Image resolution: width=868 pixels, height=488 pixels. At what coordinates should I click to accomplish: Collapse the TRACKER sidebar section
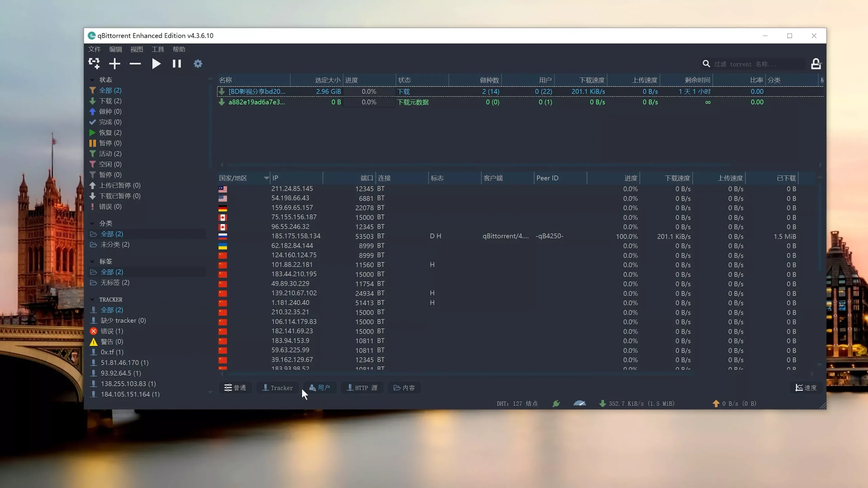click(93, 299)
